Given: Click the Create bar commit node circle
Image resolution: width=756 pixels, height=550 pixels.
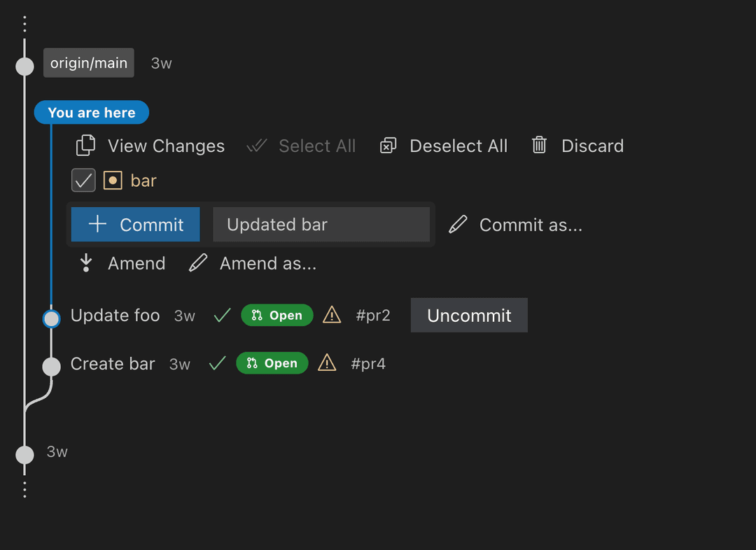Looking at the screenshot, I should tap(51, 367).
